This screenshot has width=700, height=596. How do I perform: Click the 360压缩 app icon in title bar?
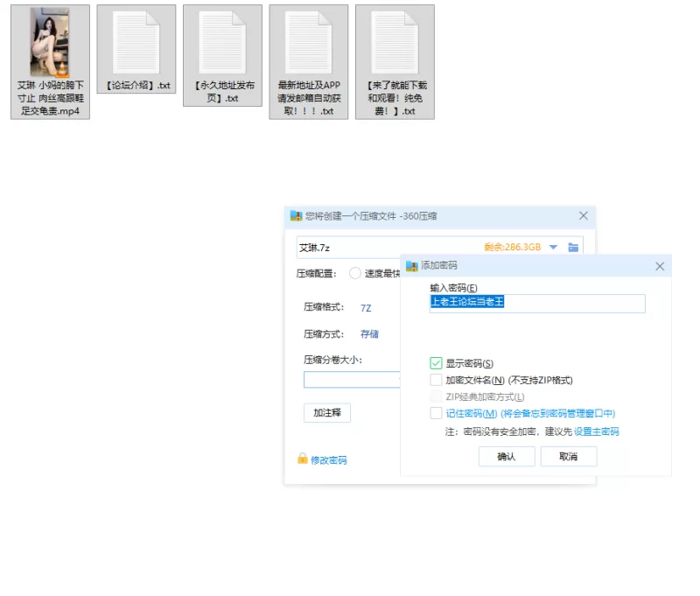296,216
